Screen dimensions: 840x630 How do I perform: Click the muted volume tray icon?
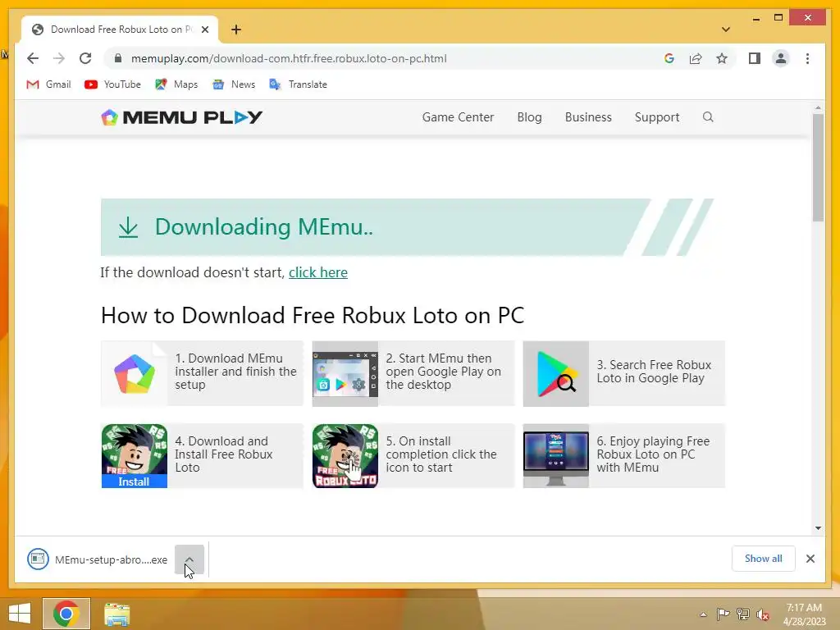click(763, 614)
